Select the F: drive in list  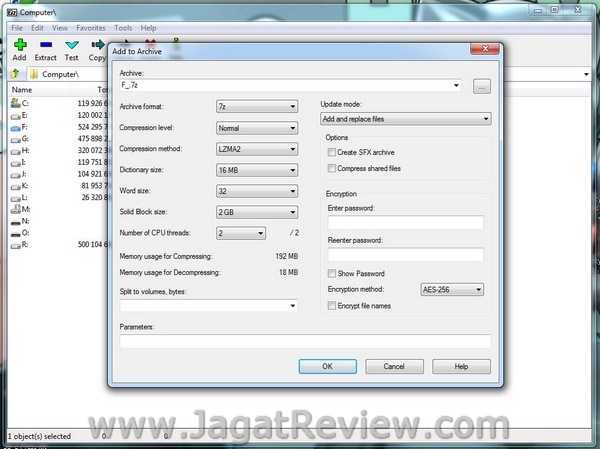click(x=15, y=127)
